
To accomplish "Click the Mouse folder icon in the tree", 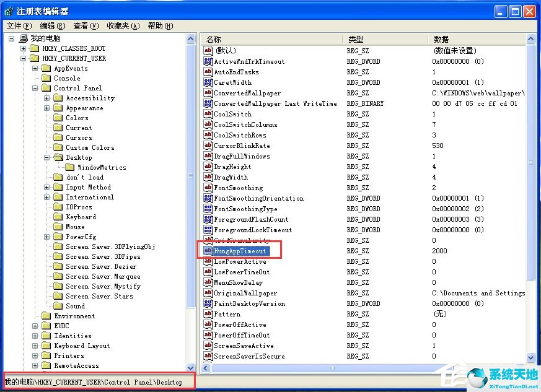I will [x=59, y=227].
